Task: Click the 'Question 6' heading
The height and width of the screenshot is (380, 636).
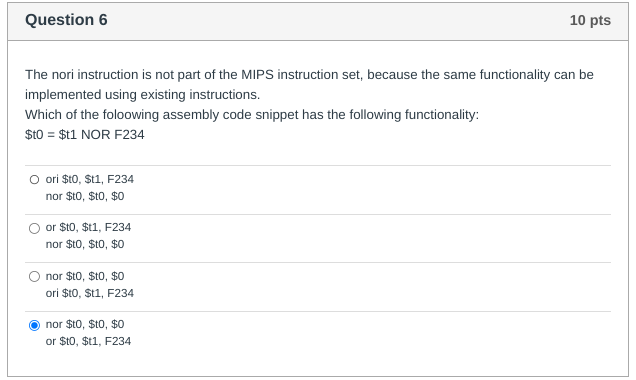Action: click(66, 20)
